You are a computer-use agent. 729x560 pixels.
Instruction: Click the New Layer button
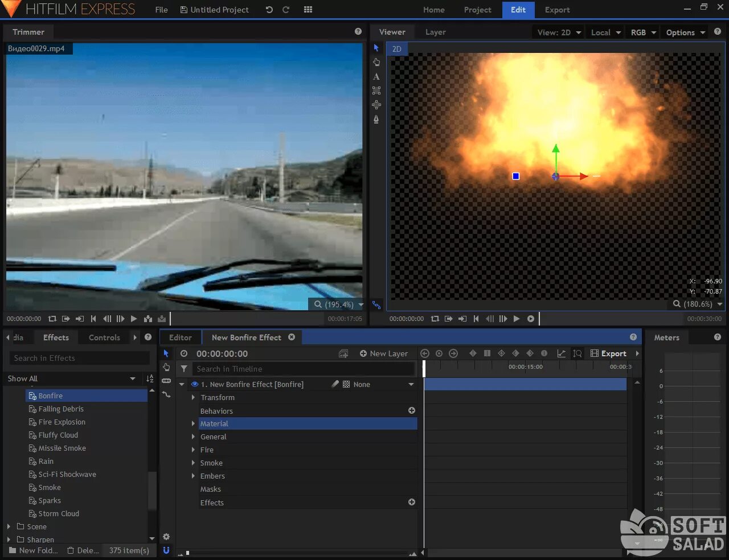pos(384,353)
